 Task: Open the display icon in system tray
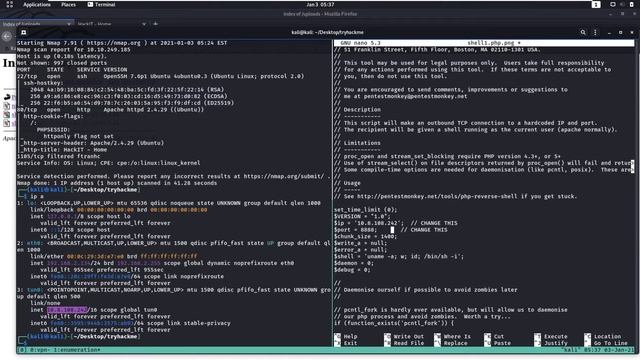tap(613, 4)
